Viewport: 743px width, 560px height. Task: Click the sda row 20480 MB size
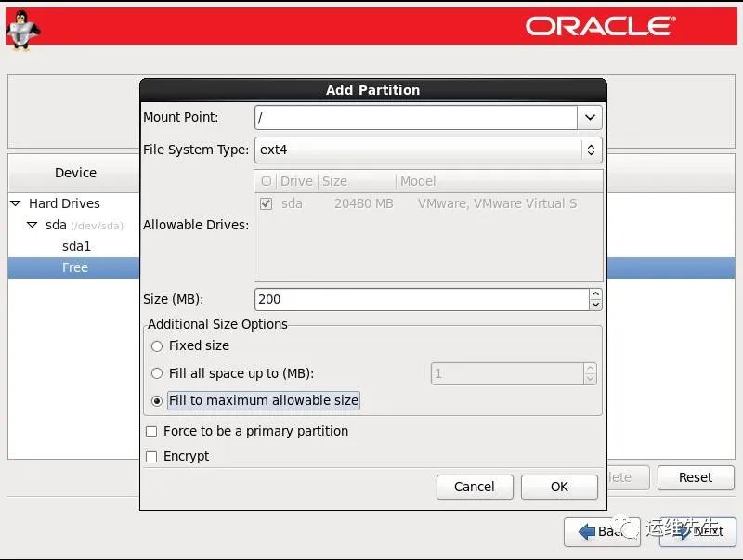point(364,203)
